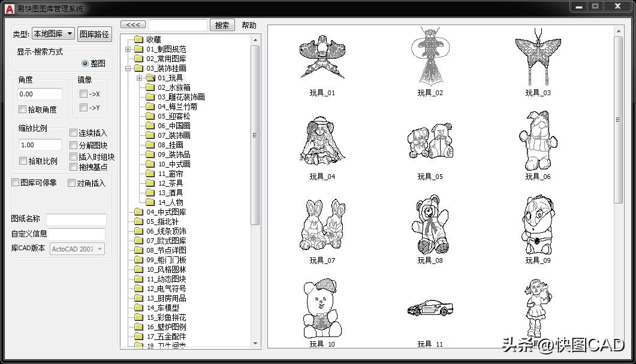Image resolution: width=636 pixels, height=364 pixels.
Task: Click the 14_人物 folder icon
Action: [150, 202]
